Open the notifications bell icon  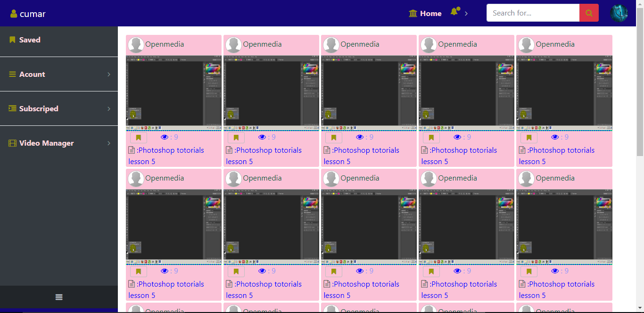pos(455,11)
